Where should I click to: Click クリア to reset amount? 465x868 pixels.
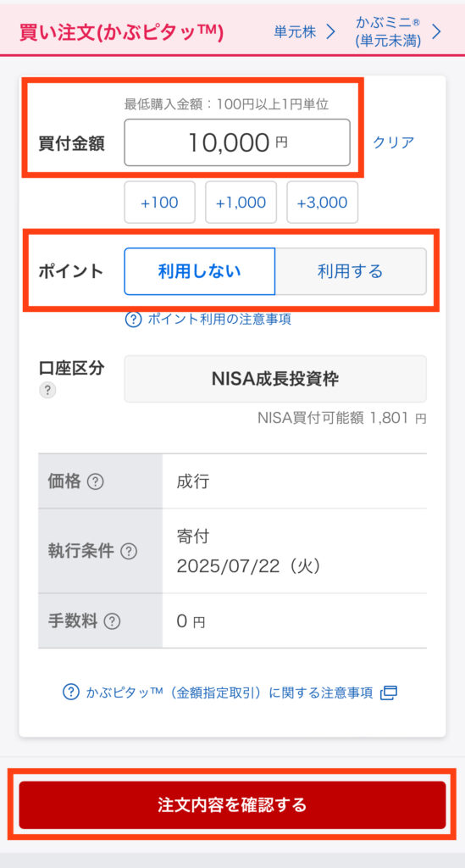[x=393, y=142]
